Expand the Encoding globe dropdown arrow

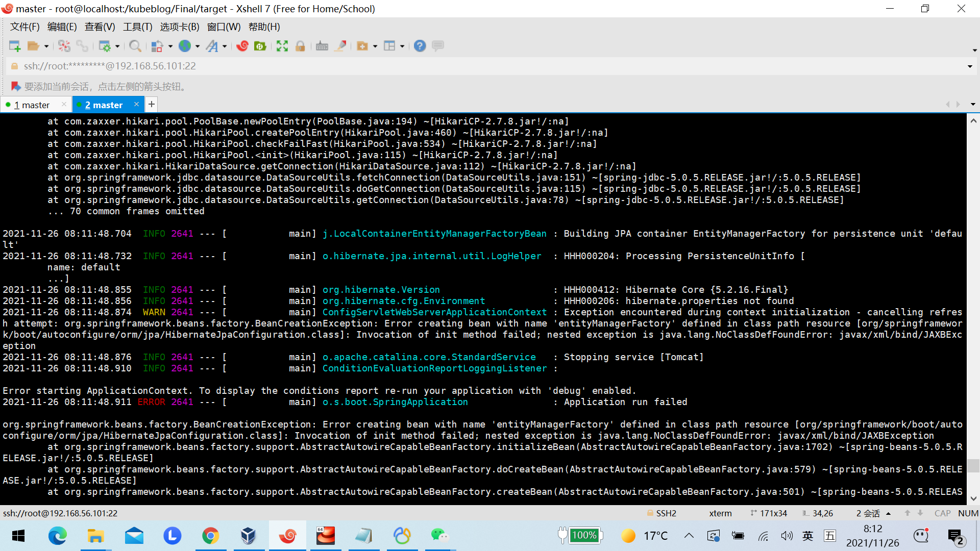[198, 46]
